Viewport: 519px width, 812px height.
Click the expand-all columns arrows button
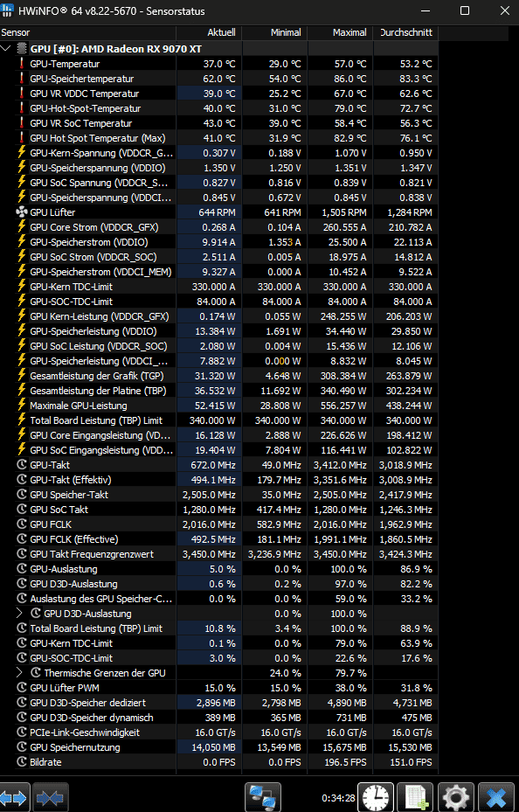tap(14, 797)
